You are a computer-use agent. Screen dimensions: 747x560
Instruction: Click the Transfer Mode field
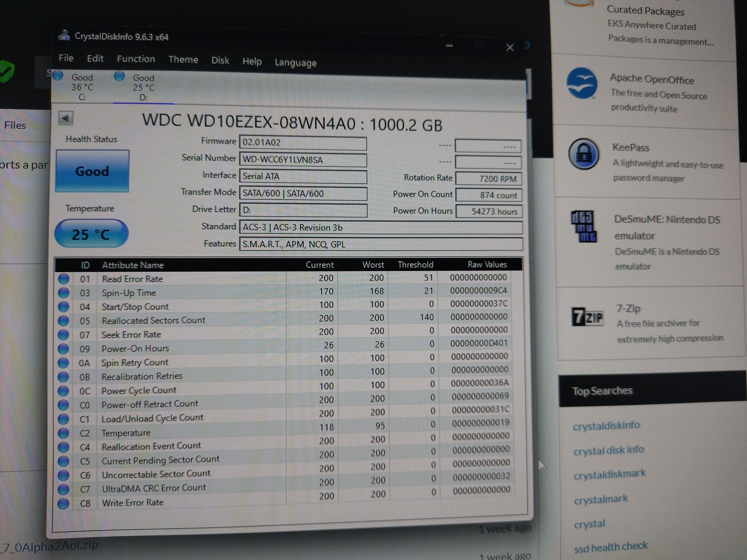click(x=303, y=194)
